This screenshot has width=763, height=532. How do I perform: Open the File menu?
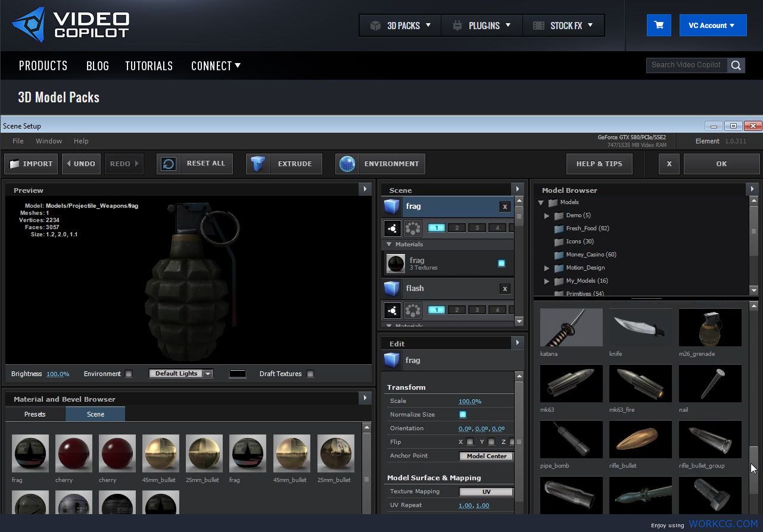click(x=18, y=141)
